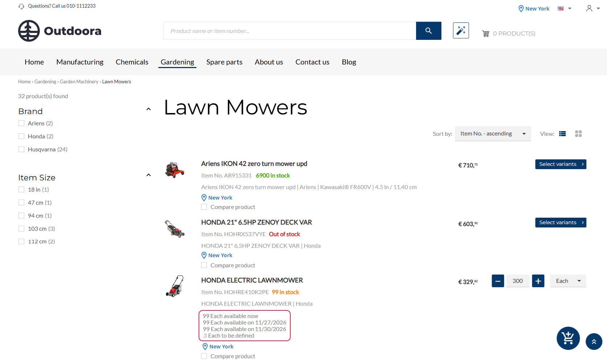
Task: Click the floating add-to-cart button
Action: 568,338
